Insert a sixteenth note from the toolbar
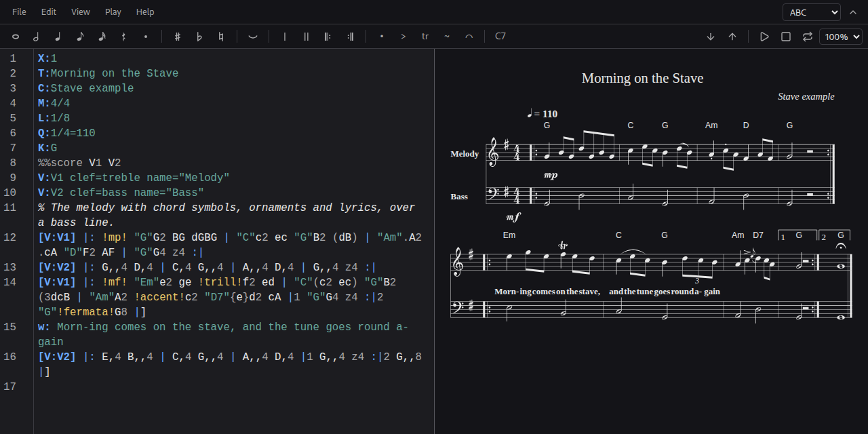The height and width of the screenshot is (434, 868). pos(102,37)
